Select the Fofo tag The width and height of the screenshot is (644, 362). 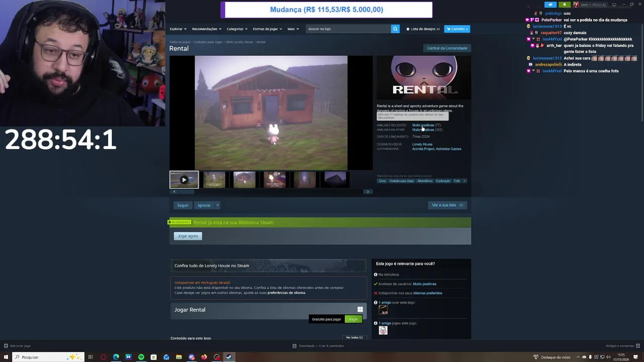[x=457, y=181]
